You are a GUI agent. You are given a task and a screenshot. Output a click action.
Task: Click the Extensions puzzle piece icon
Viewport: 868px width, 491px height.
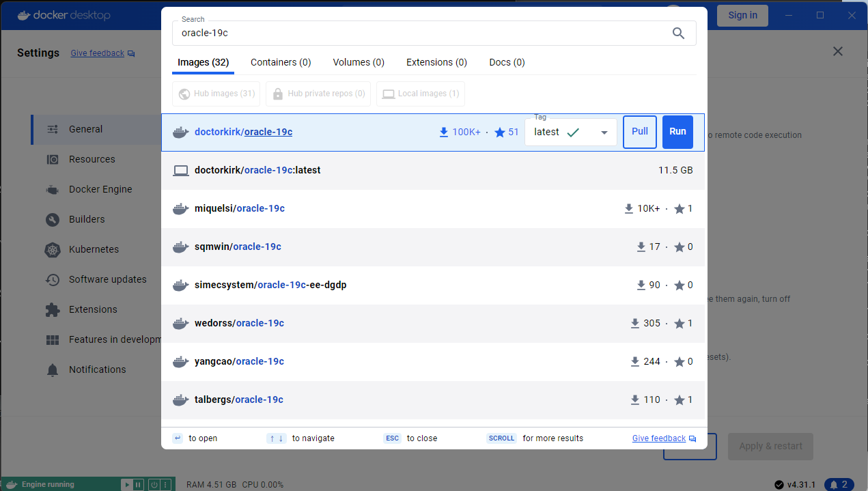pyautogui.click(x=53, y=309)
